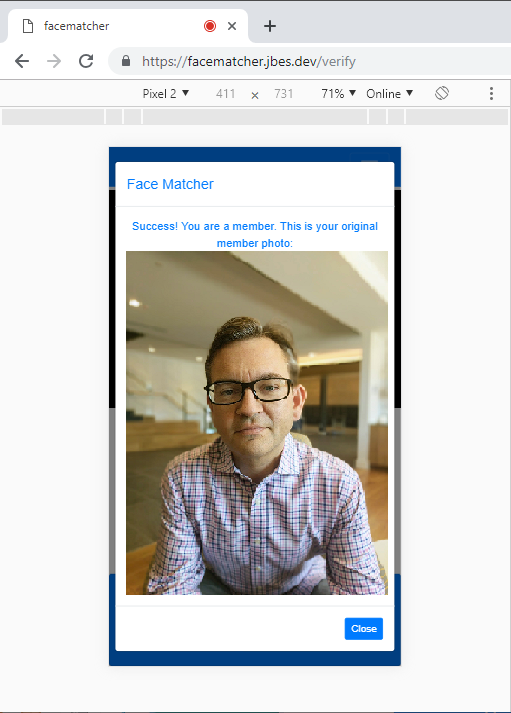This screenshot has height=713, width=511.
Task: Open device toolbar more options menu
Action: (x=491, y=94)
